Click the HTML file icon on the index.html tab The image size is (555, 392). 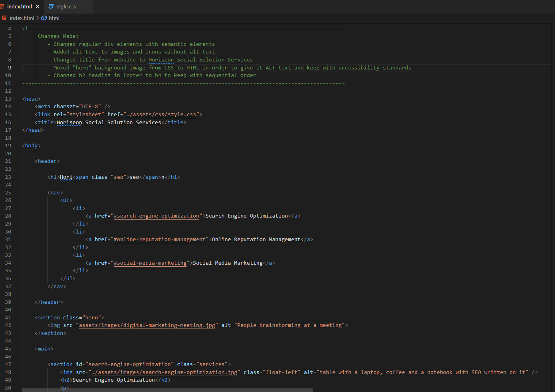point(3,6)
